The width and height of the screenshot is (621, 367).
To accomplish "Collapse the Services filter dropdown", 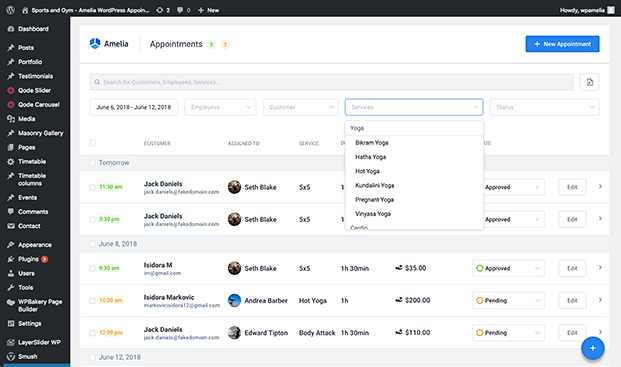I will 414,107.
